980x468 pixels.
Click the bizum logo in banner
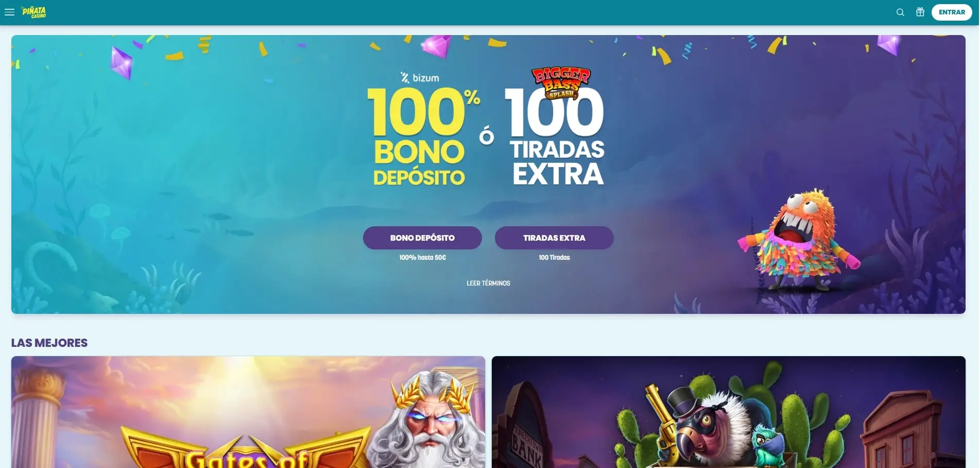(420, 78)
